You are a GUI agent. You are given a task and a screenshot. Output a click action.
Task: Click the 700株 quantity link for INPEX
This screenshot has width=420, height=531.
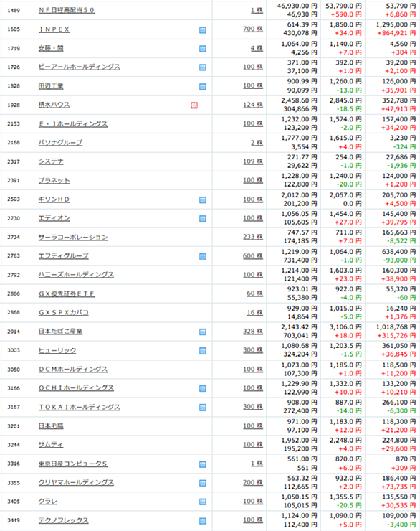coord(253,29)
